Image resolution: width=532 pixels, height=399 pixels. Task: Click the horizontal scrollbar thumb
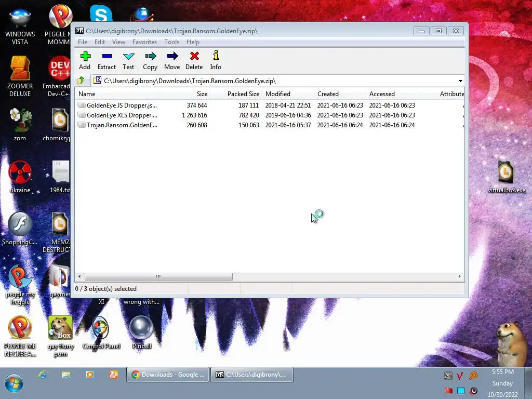158,276
